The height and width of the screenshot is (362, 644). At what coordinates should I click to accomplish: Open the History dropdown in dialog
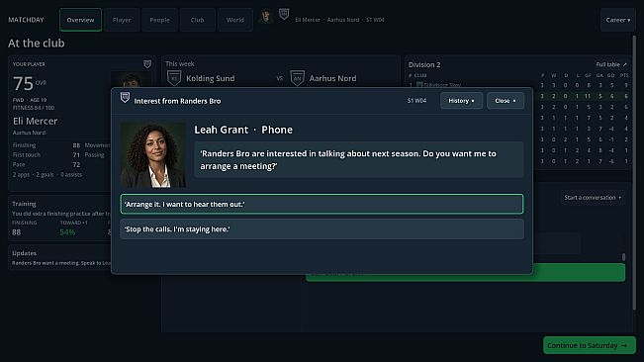pos(461,101)
